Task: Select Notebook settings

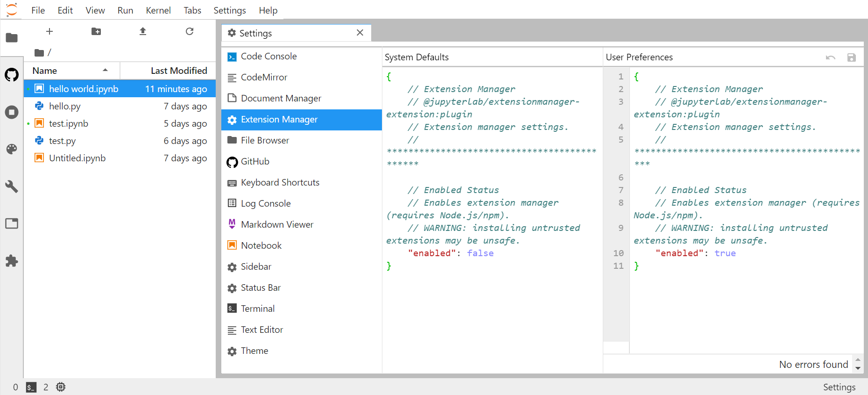Action: point(302,246)
